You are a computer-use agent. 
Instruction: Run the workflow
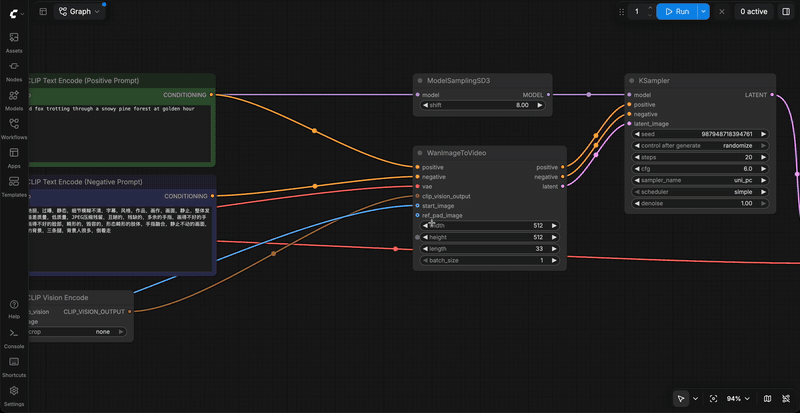[677, 12]
